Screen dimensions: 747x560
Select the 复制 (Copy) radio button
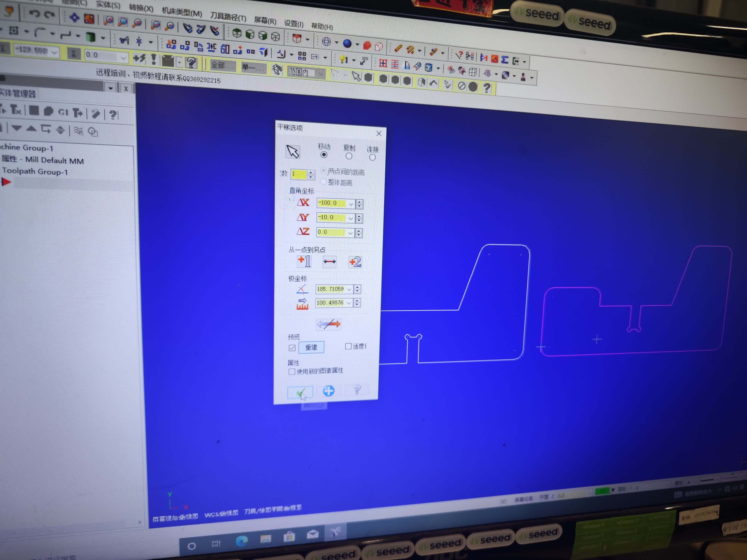point(349,156)
